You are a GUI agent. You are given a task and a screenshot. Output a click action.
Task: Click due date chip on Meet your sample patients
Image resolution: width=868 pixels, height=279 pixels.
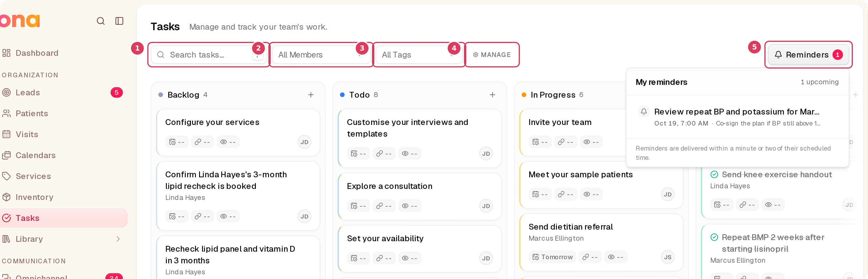pyautogui.click(x=540, y=194)
